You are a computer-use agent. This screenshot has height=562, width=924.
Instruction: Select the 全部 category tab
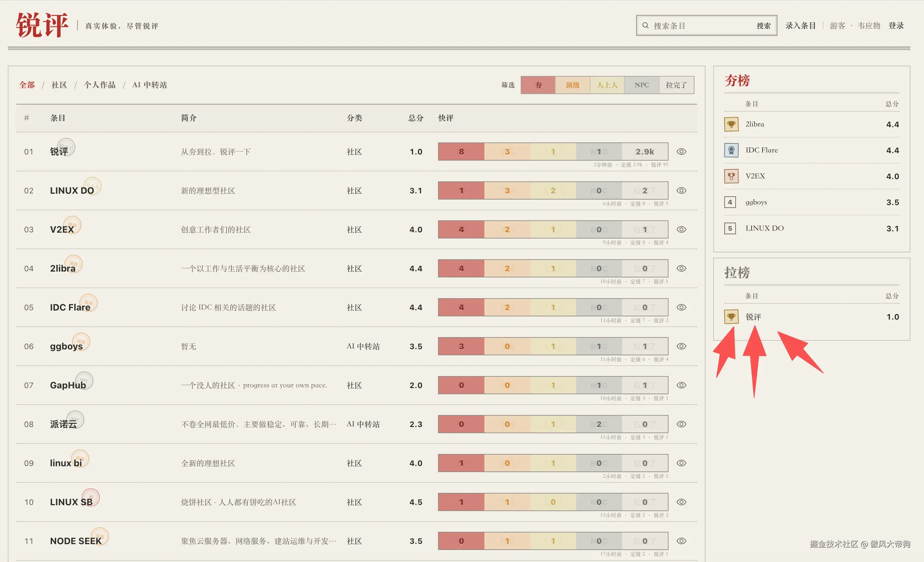[x=27, y=85]
